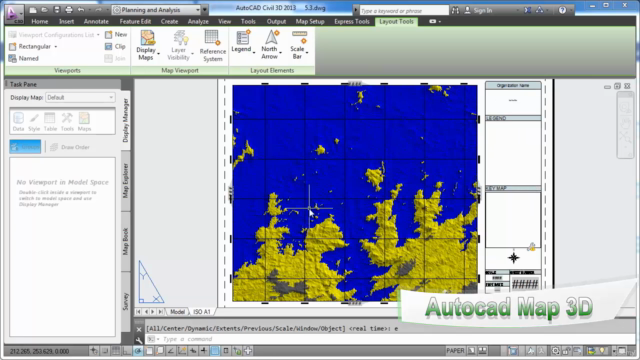Insert a North Arrow element
The image size is (640, 360).
coord(270,44)
